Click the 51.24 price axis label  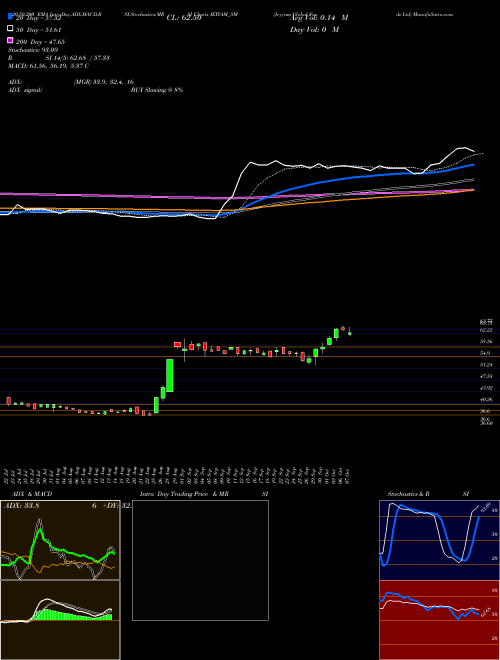click(486, 365)
